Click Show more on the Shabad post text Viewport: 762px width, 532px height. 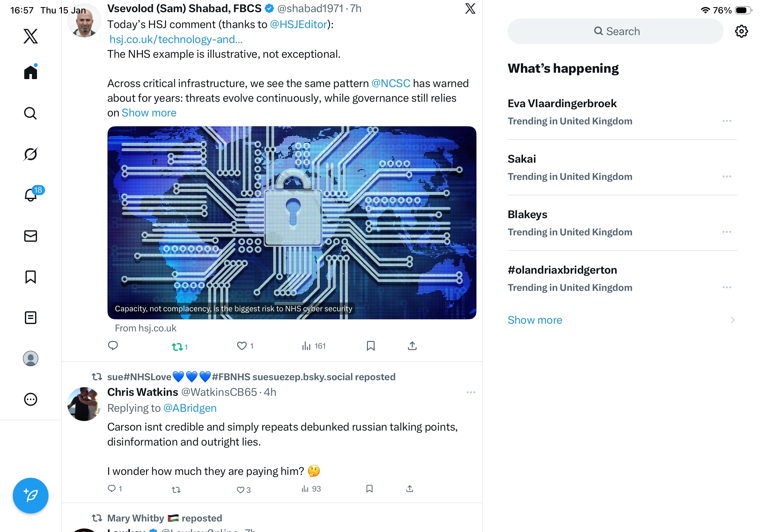(x=149, y=113)
